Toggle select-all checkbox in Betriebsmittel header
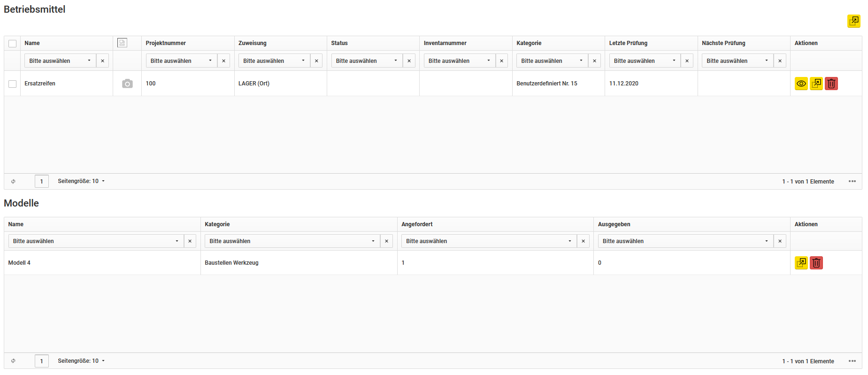The image size is (868, 375). [13, 44]
